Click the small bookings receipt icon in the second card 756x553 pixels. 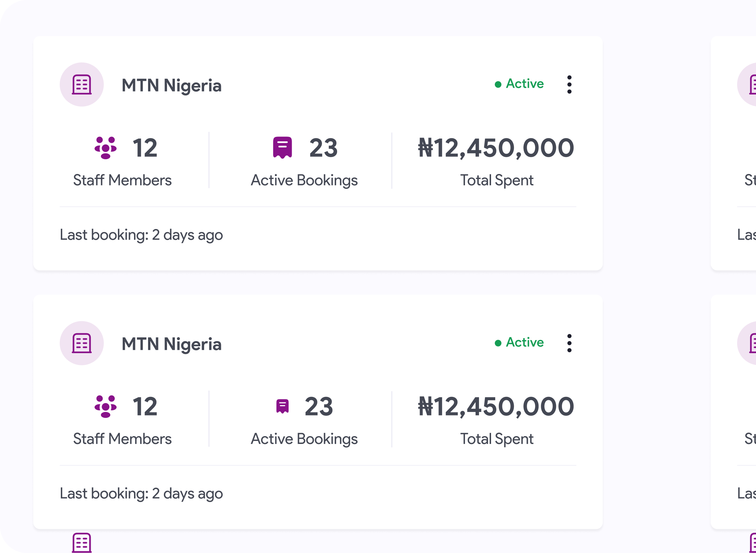(282, 406)
